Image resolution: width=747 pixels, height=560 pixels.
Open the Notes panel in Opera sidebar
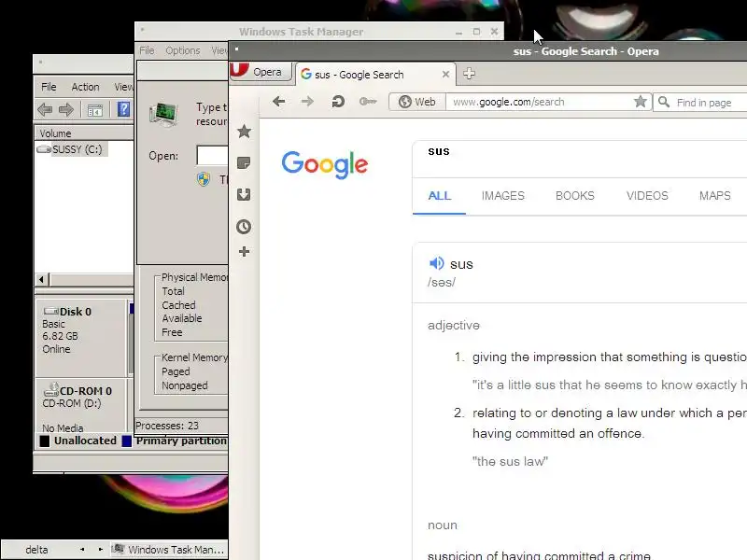point(244,162)
